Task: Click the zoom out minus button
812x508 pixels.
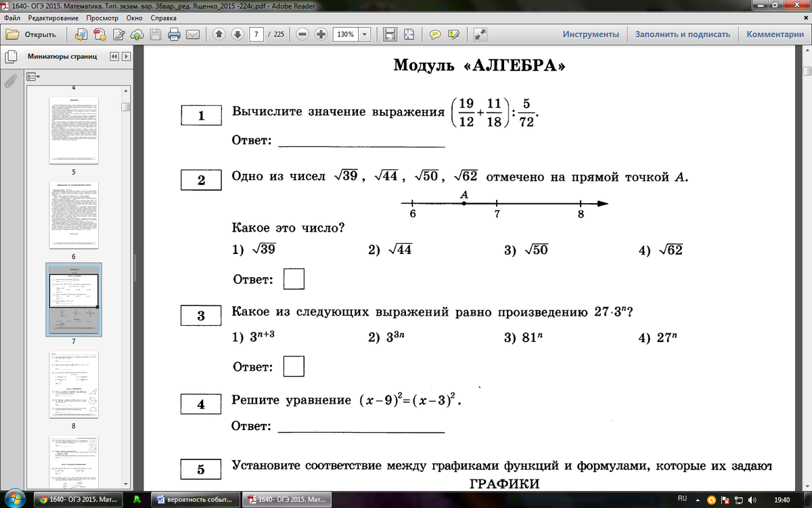Action: pyautogui.click(x=302, y=35)
